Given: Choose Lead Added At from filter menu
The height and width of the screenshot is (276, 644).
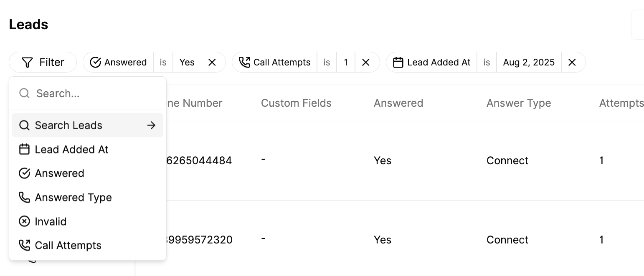Looking at the screenshot, I should pos(71,150).
